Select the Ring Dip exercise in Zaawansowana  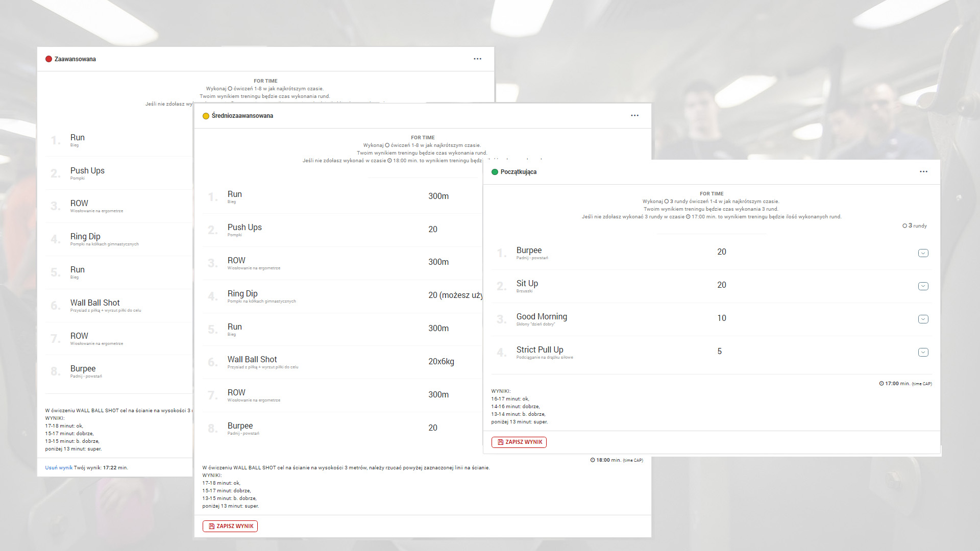85,237
